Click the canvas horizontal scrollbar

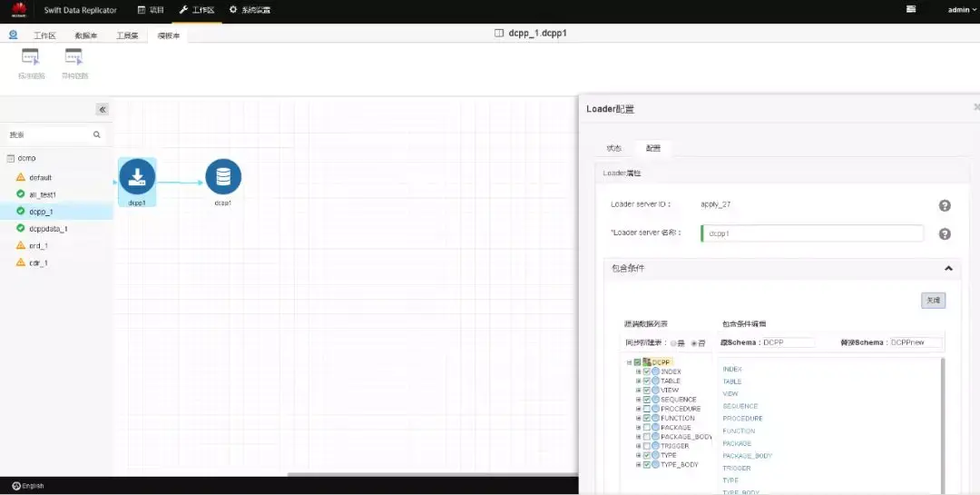[x=433, y=475]
